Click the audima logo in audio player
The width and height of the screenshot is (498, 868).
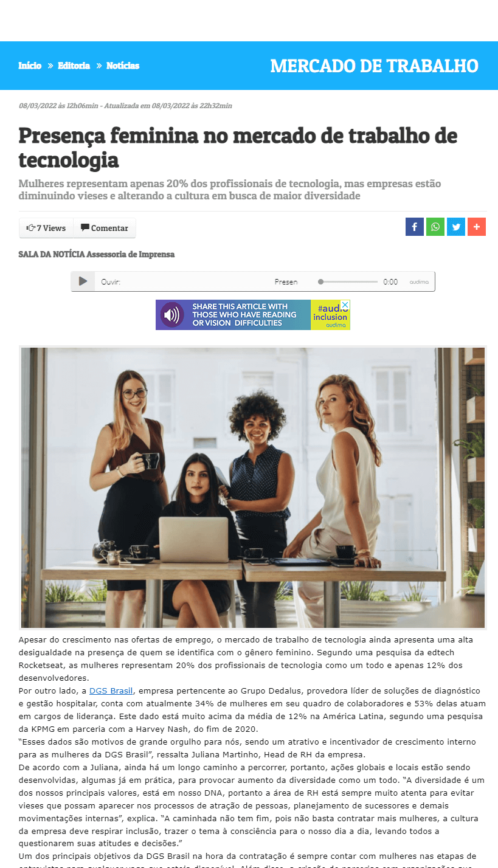(419, 282)
